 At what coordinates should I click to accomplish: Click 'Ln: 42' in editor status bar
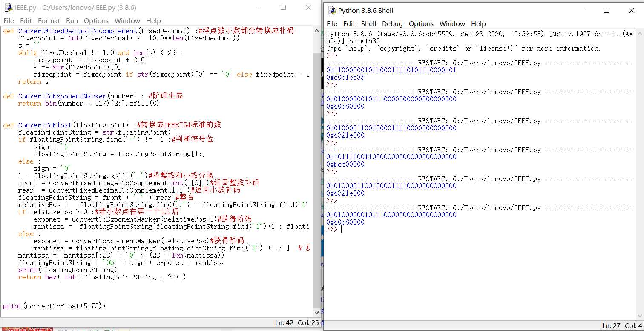pyautogui.click(x=284, y=322)
